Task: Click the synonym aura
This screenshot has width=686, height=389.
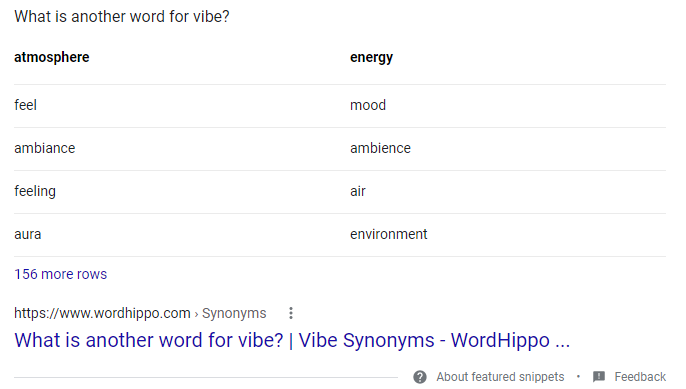Action: 28,234
